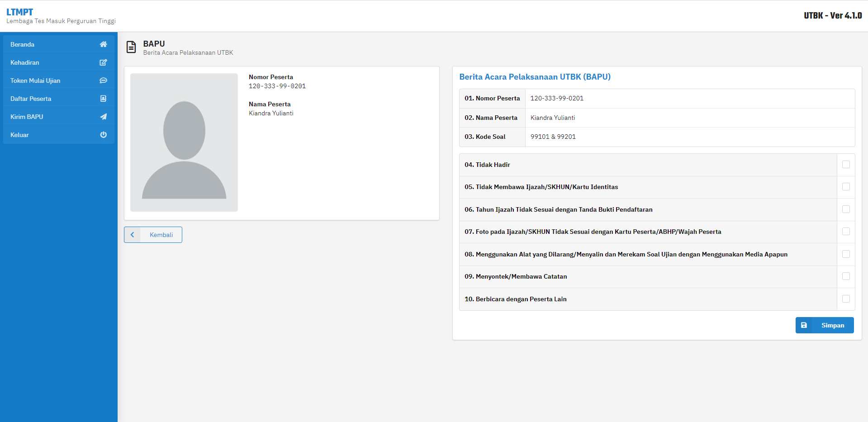The image size is (868, 422).
Task: Click the floppy disk icon on Simpan button
Action: pos(804,325)
